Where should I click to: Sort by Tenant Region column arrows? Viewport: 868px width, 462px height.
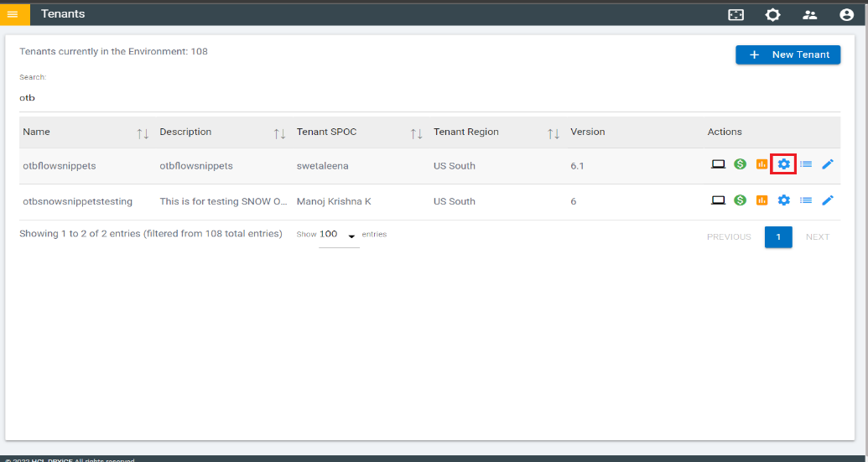(554, 133)
